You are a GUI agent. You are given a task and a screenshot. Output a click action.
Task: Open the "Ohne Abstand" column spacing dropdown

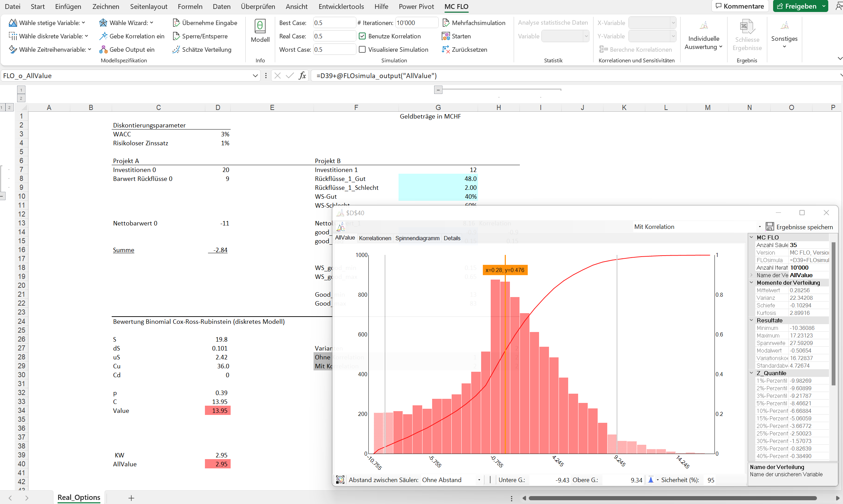pyautogui.click(x=478, y=480)
